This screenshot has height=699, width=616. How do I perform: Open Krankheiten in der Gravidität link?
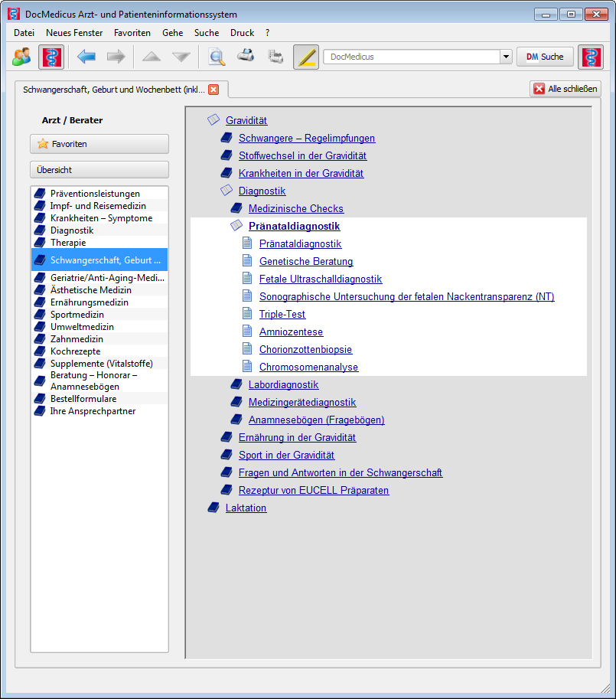click(x=301, y=174)
